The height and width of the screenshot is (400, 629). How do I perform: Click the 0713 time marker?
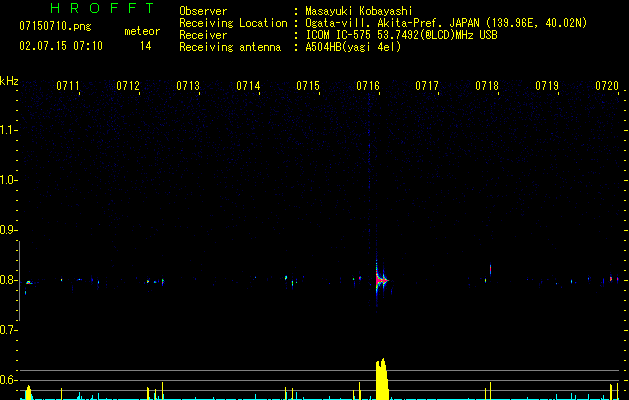188,85
